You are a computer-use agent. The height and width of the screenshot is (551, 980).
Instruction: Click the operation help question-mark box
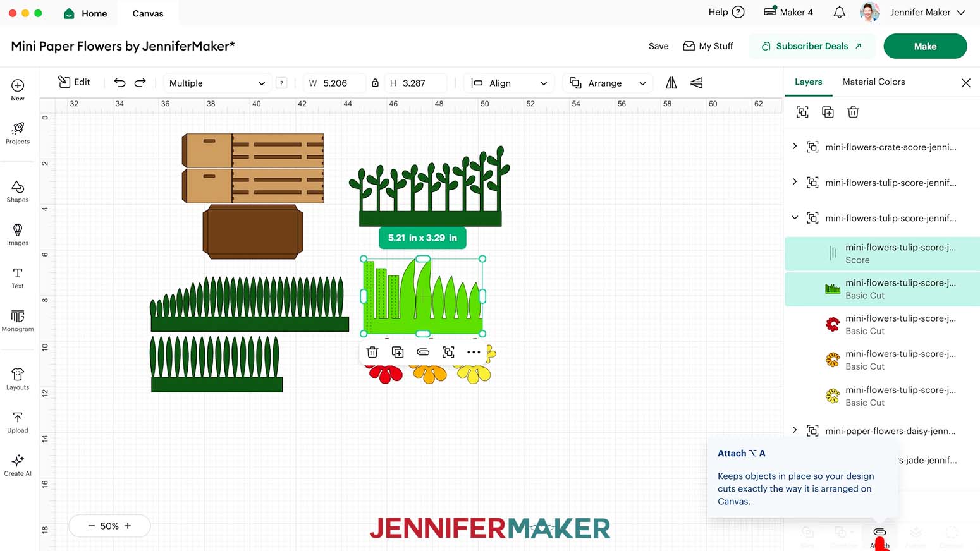pyautogui.click(x=282, y=83)
